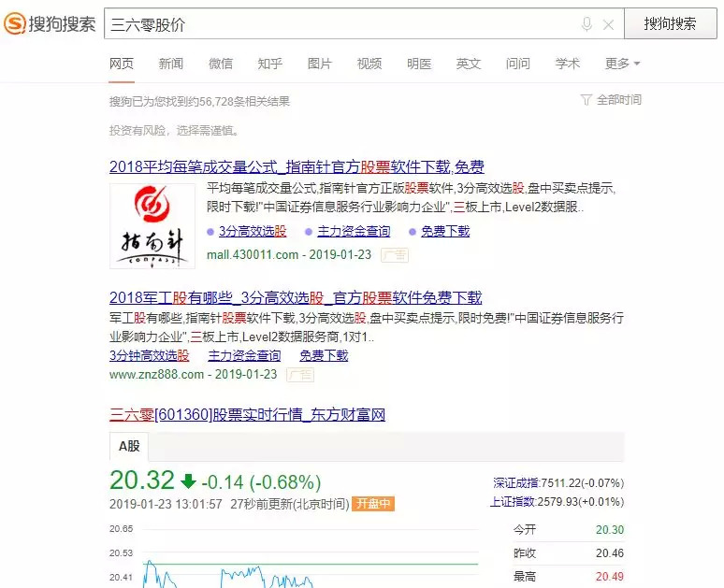Click the intraday price chart

coord(294,556)
